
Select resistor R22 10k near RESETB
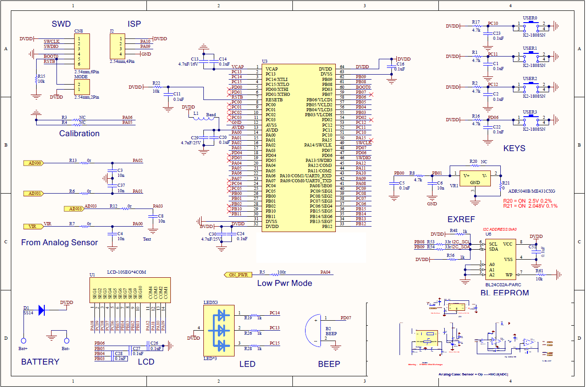pyautogui.click(x=157, y=86)
